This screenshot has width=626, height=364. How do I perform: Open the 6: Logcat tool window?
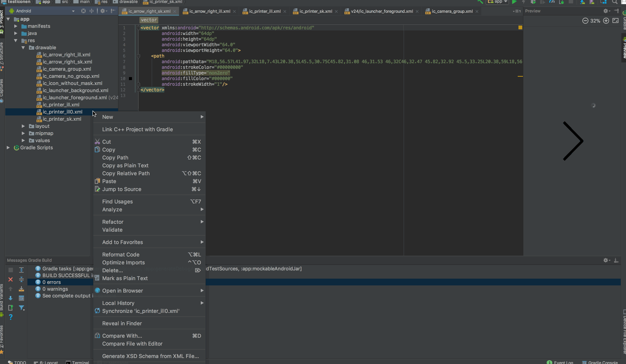46,362
